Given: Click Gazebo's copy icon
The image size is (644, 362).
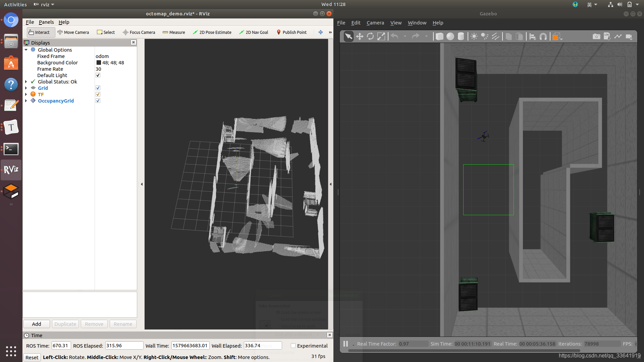Looking at the screenshot, I should (x=508, y=37).
